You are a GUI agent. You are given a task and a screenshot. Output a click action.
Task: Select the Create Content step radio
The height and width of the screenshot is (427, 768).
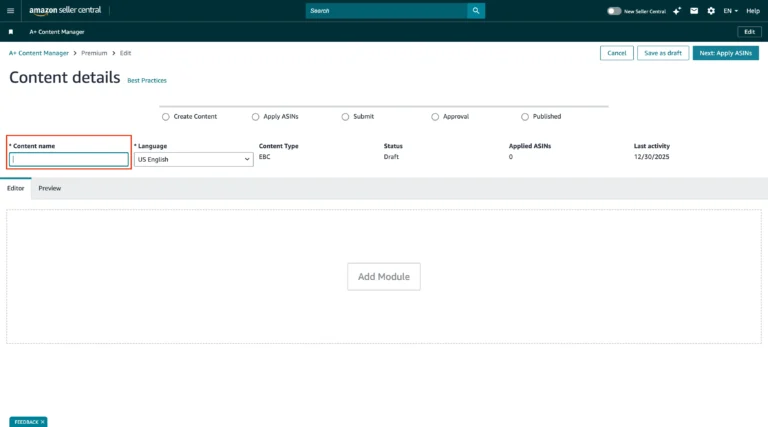(166, 117)
